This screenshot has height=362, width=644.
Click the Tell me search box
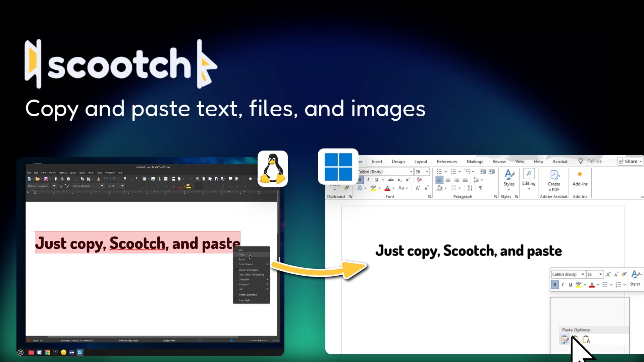[x=594, y=161]
